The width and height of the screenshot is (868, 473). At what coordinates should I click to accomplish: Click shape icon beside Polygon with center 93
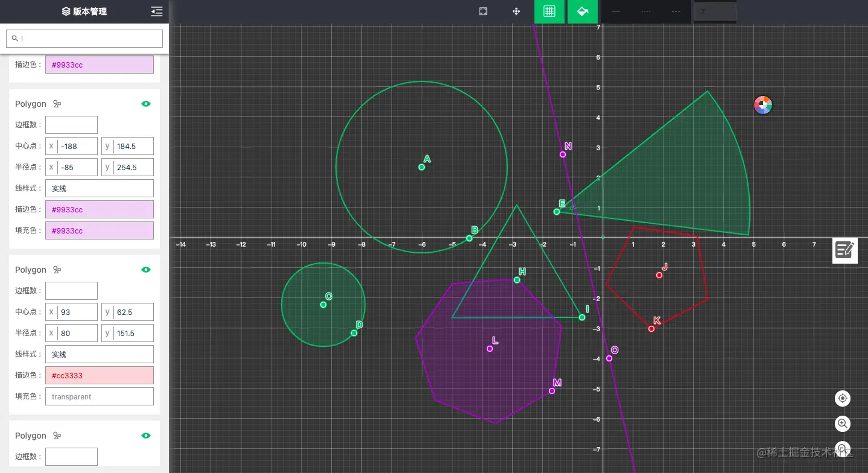[57, 270]
